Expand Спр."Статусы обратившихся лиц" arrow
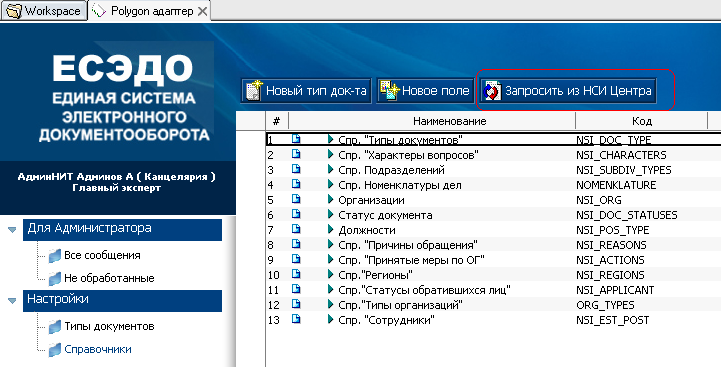This screenshot has width=721, height=367. point(330,289)
